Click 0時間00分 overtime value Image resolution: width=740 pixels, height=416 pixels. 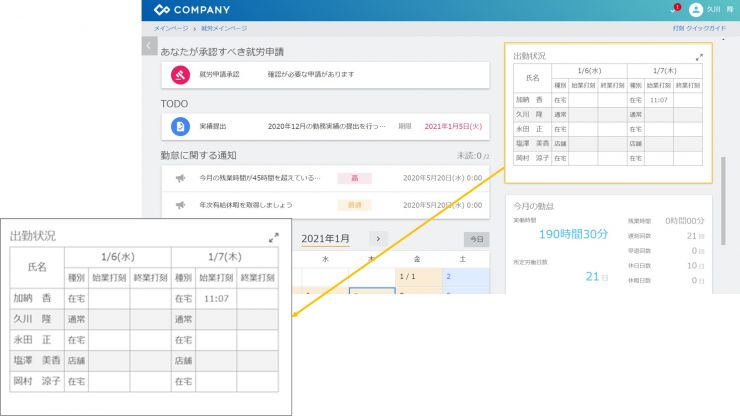pyautogui.click(x=684, y=221)
